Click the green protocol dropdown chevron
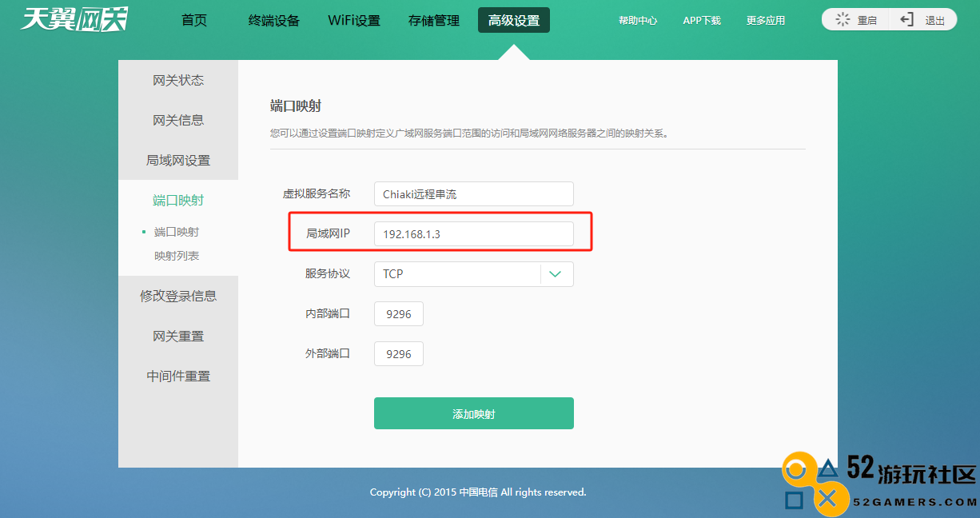The image size is (980, 518). 556,274
